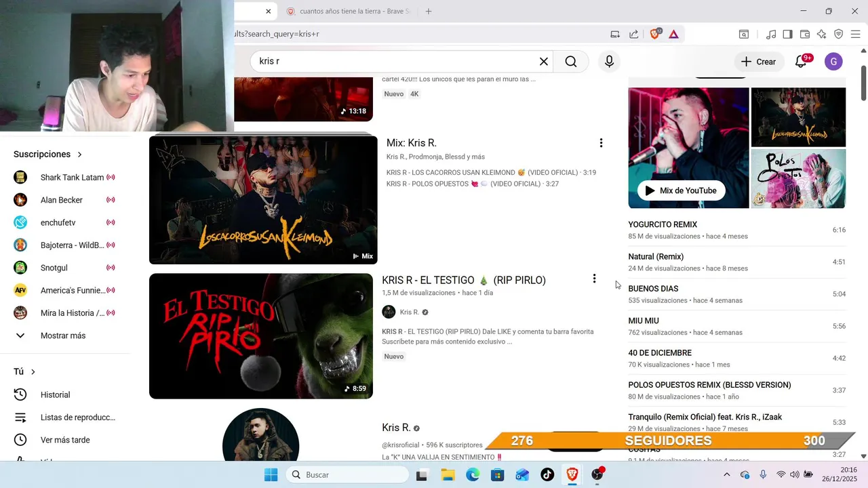Viewport: 868px width, 488px height.
Task: Open Brave Shields lion icon
Action: (x=655, y=34)
